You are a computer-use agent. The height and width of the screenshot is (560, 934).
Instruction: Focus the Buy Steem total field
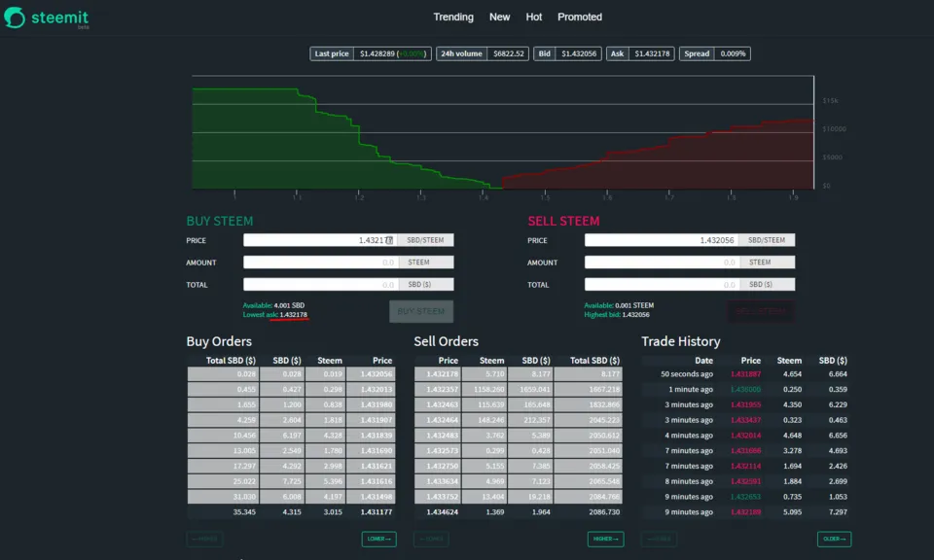coord(320,285)
